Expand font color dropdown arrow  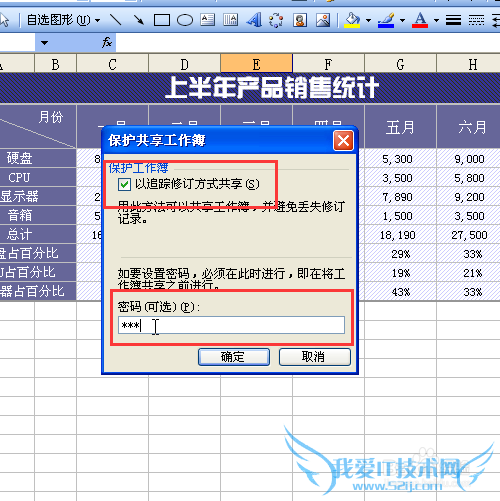pos(436,21)
